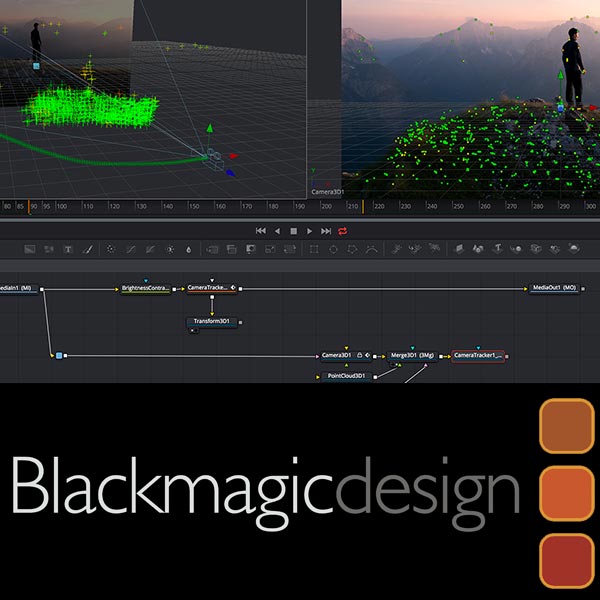The width and height of the screenshot is (600, 600).
Task: Select the Ellipse mask tool
Action: (333, 249)
